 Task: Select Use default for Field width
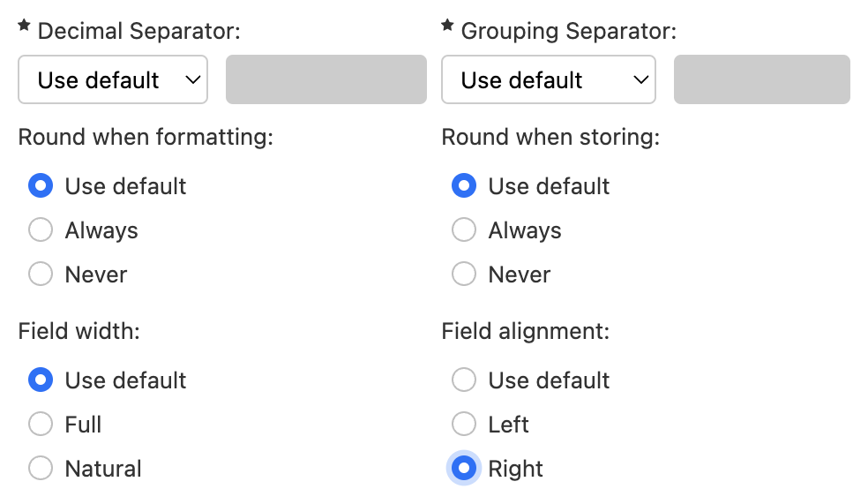[x=41, y=380]
